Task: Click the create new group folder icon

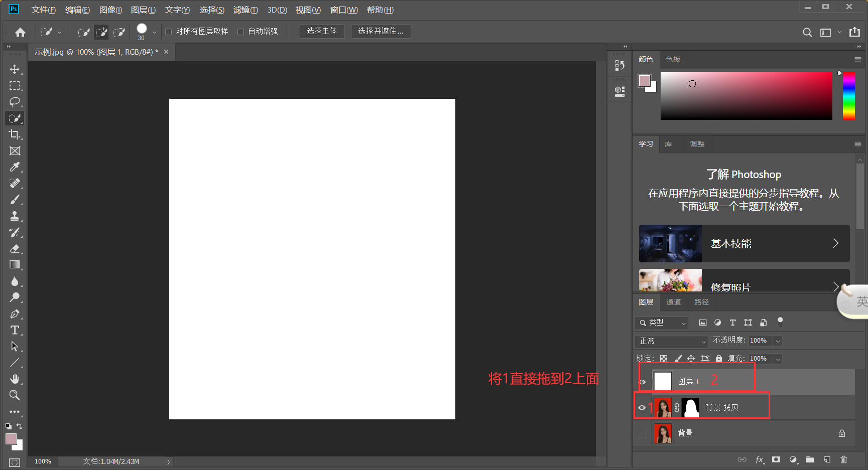Action: coord(810,459)
